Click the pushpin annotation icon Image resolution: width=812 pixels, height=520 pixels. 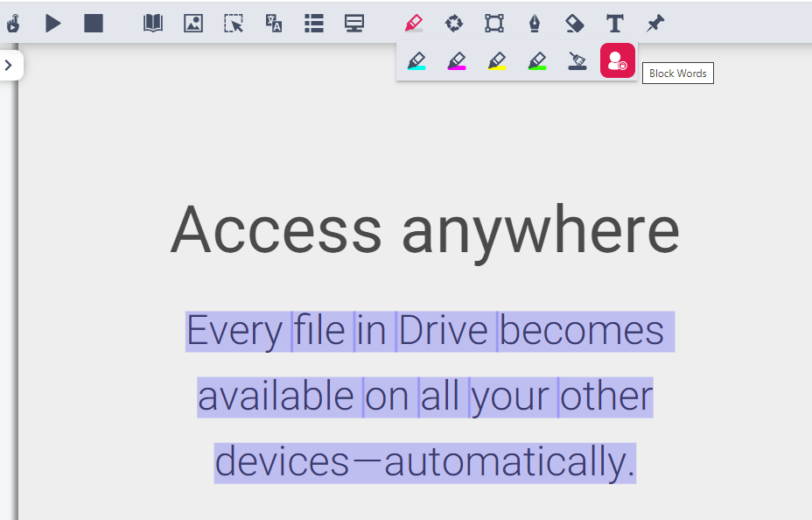(x=655, y=24)
